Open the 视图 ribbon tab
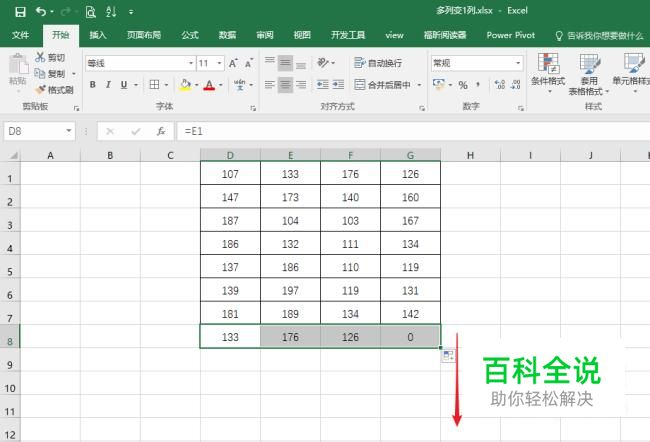Image resolution: width=650 pixels, height=442 pixels. [302, 35]
